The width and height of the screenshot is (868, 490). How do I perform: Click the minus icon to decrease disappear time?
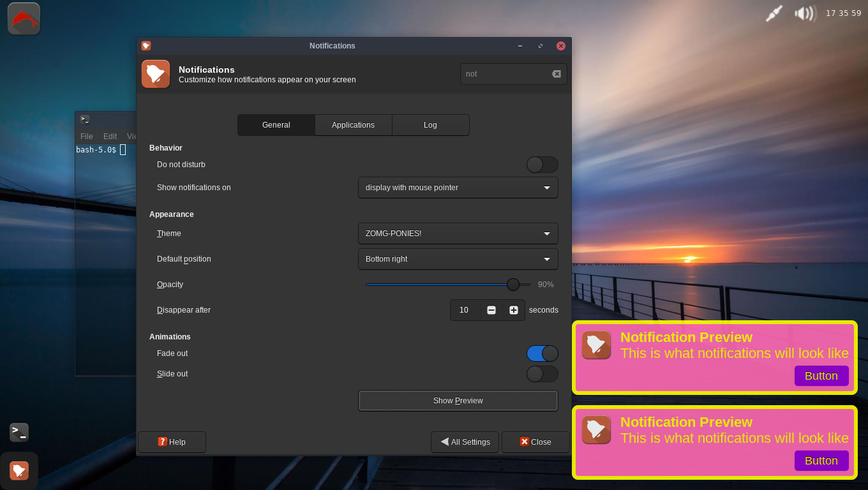coord(491,310)
